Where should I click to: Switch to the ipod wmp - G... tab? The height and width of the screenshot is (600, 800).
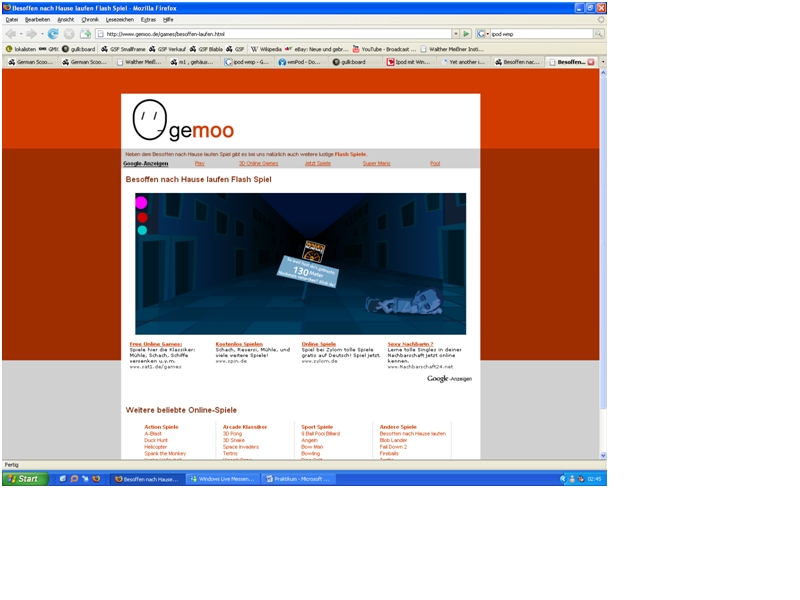tap(247, 62)
